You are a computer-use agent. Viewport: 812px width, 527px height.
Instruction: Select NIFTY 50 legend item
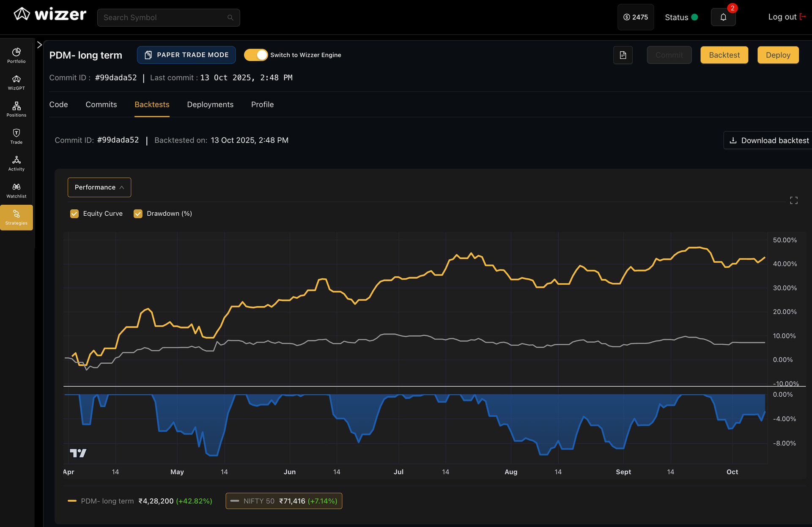point(284,501)
